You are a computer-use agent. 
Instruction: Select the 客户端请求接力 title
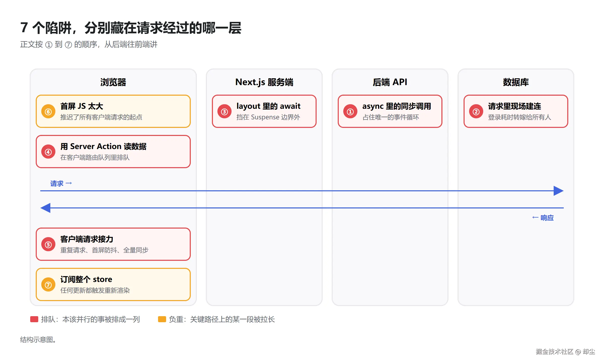(x=87, y=239)
